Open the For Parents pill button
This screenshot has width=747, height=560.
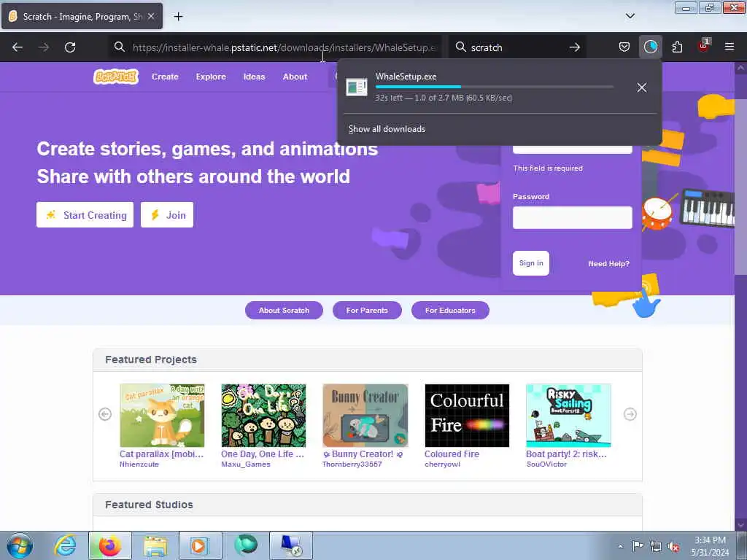[x=367, y=311]
